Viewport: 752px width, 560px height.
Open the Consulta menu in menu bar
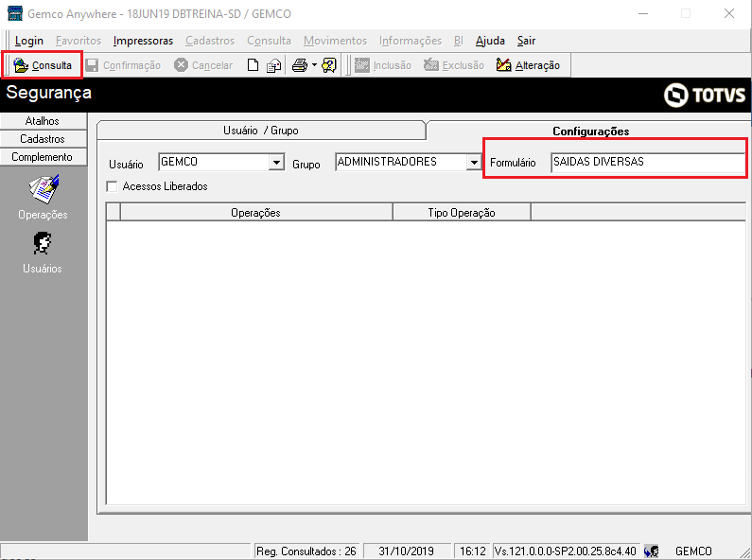click(x=269, y=41)
